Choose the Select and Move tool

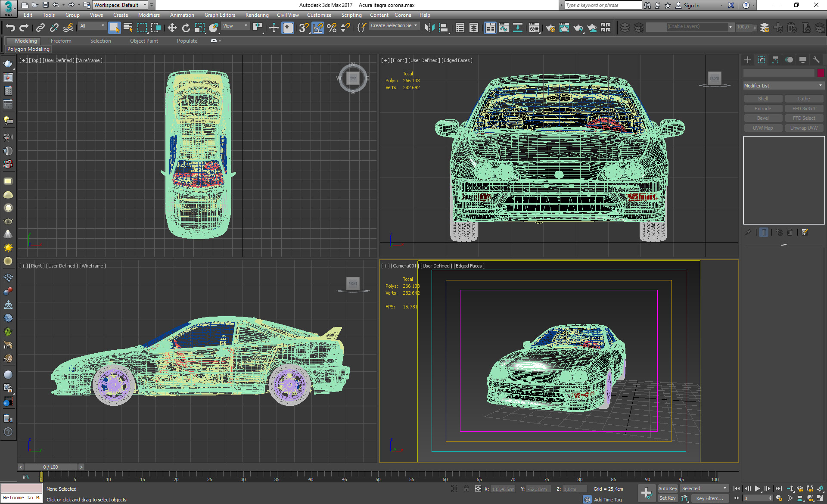[172, 28]
